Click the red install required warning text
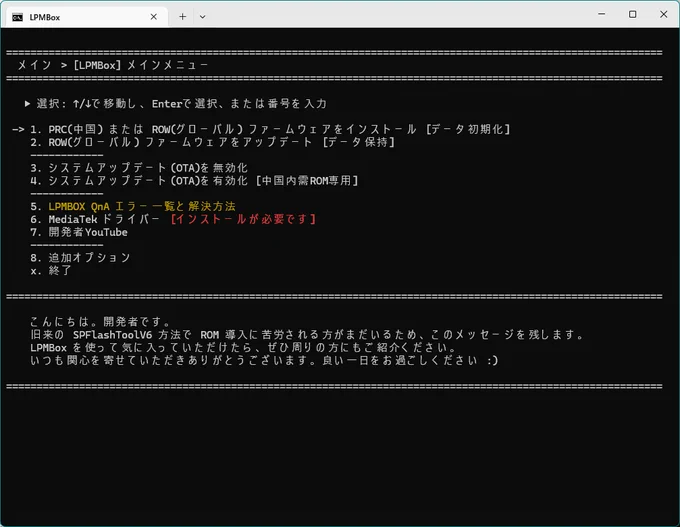Image resolution: width=680 pixels, height=527 pixels. pyautogui.click(x=243, y=219)
